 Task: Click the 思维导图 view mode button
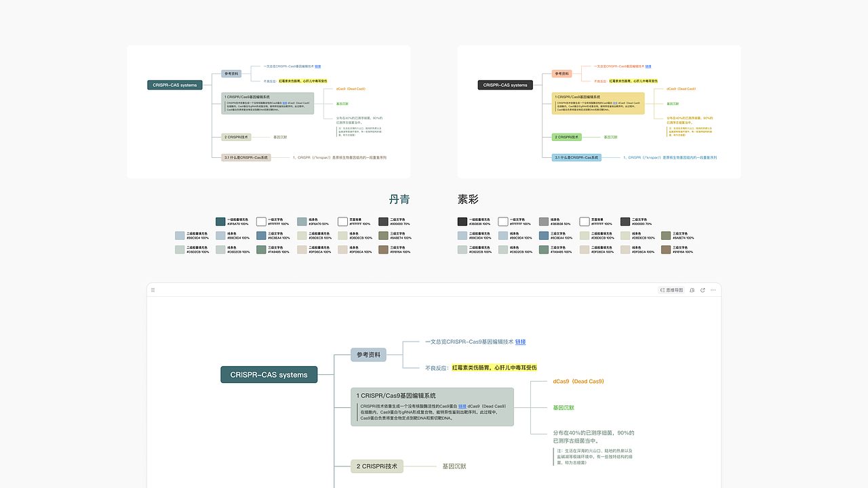[x=671, y=290]
